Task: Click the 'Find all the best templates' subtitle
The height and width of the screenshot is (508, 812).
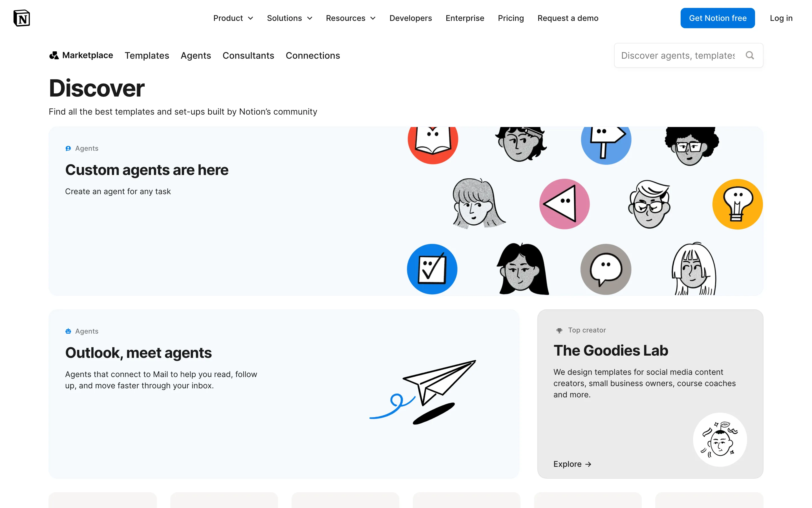Action: coord(183,111)
